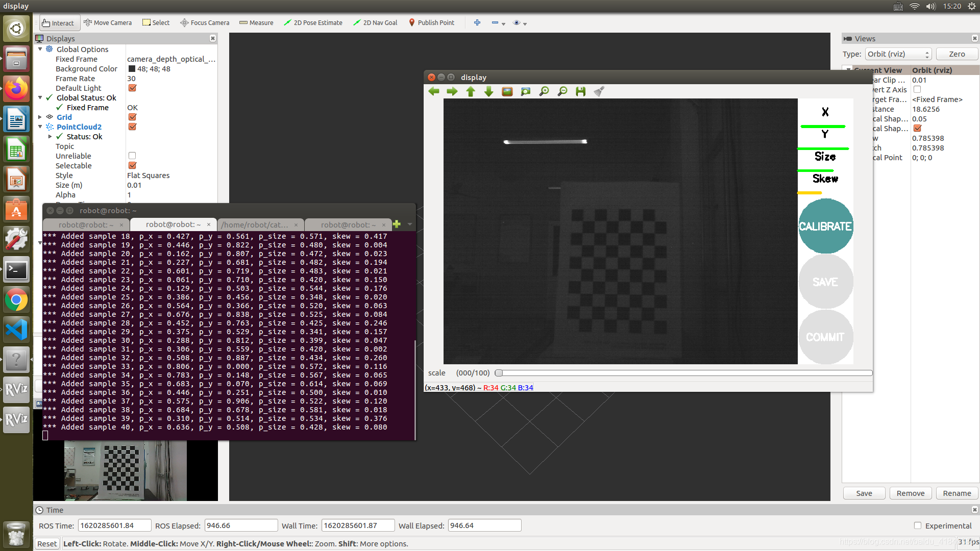Select the Measure tool
The width and height of the screenshot is (980, 551).
coord(256,23)
